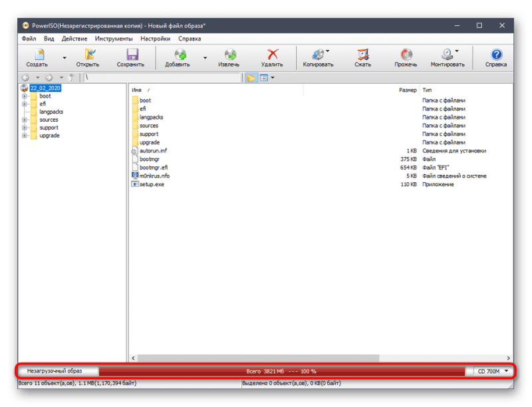
Task: Select the setup.exe file
Action: [152, 184]
